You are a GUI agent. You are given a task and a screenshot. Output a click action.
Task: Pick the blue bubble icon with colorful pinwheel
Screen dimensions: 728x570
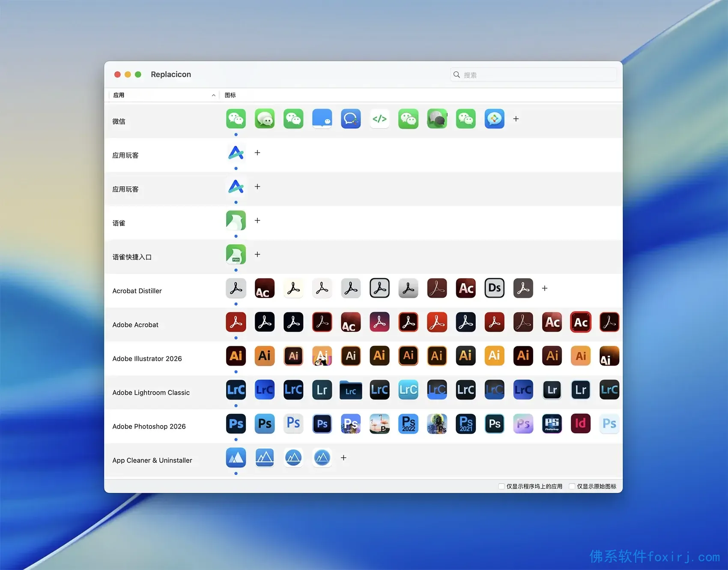pos(494,119)
